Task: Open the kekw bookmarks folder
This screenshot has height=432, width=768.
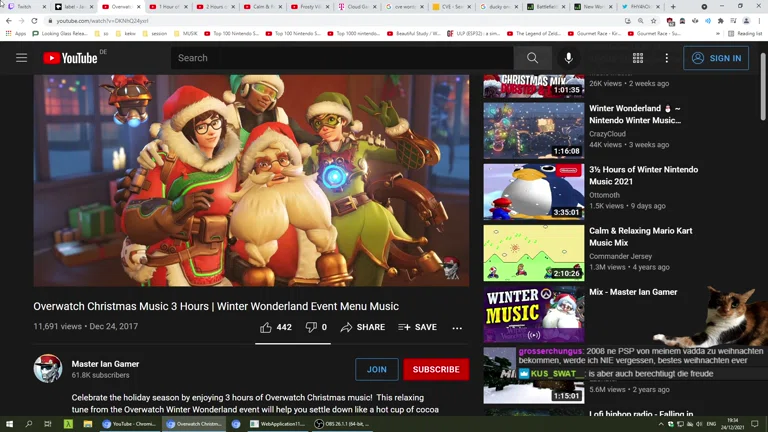Action: tap(126, 33)
